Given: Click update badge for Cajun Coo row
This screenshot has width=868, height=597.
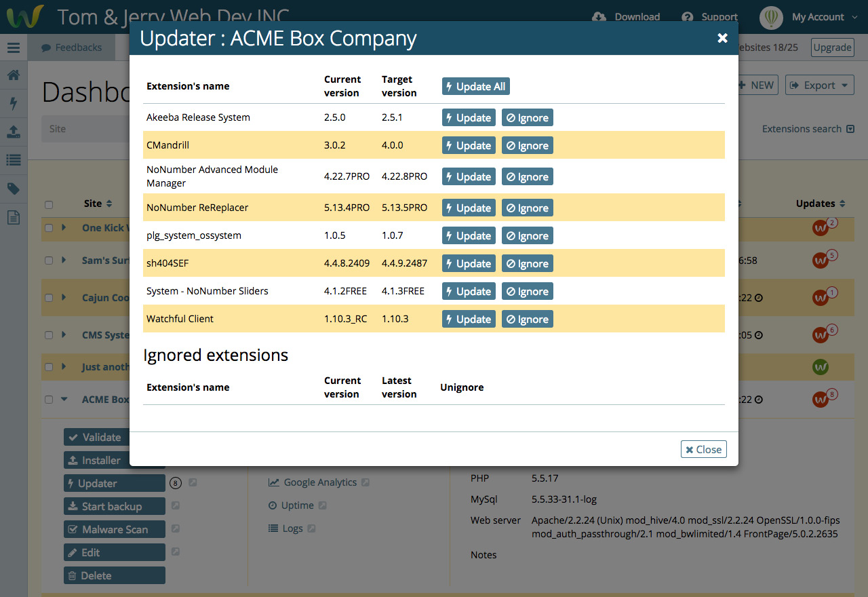Looking at the screenshot, I should click(824, 296).
